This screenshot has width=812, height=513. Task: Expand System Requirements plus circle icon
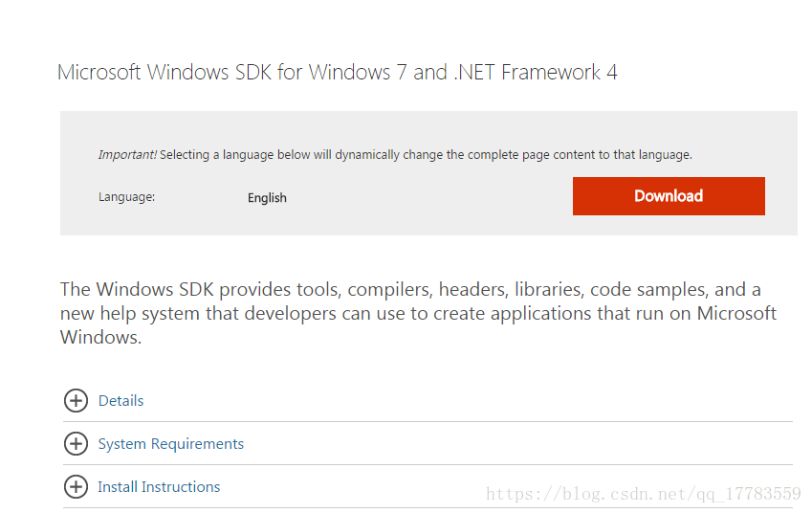pos(76,443)
